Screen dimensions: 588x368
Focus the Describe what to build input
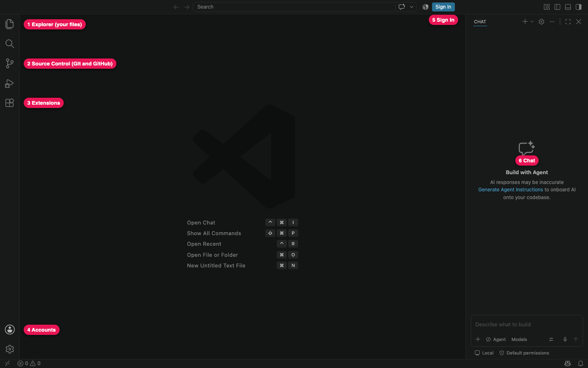527,325
